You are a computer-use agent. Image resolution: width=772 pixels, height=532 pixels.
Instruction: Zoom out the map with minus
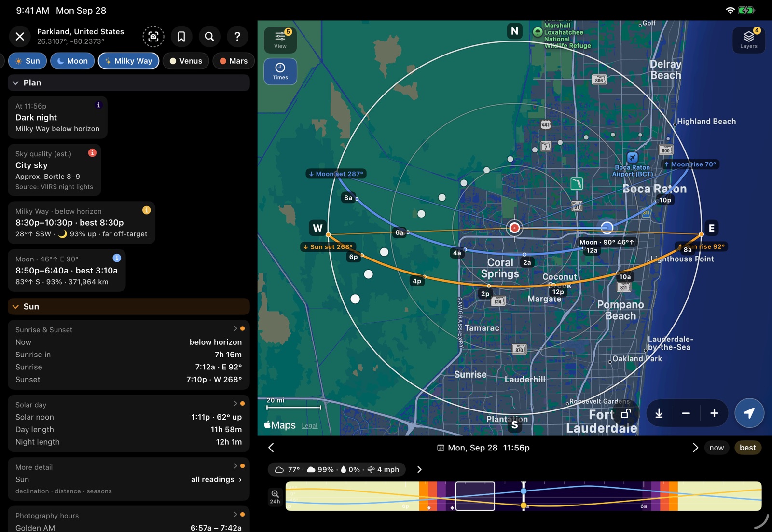[686, 413]
